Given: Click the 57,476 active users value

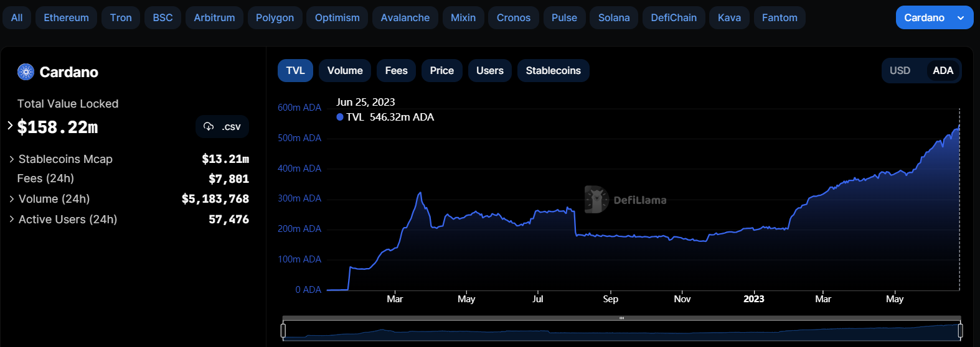Looking at the screenshot, I should (229, 219).
